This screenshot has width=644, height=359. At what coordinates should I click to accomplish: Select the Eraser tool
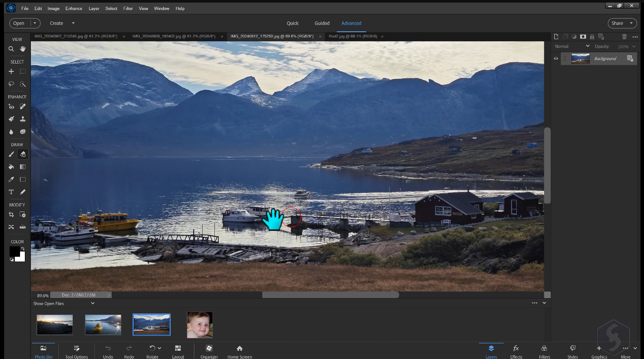[x=23, y=154]
